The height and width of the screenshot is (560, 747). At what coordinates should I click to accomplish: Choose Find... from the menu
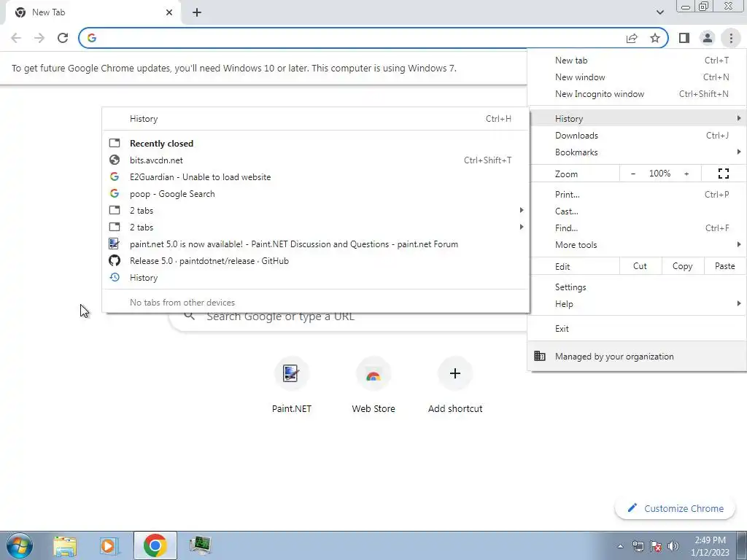click(637, 228)
